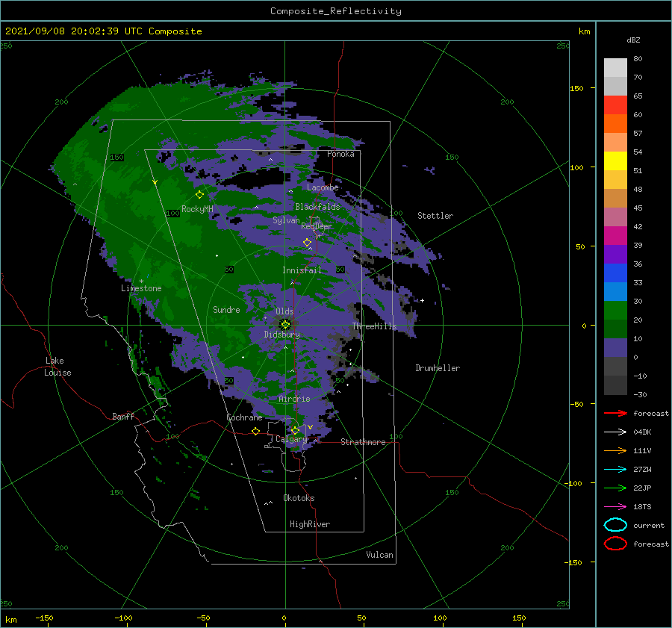Select the violet 10 dBZ color swatch
Screen dimensions: 672x628
pos(615,347)
